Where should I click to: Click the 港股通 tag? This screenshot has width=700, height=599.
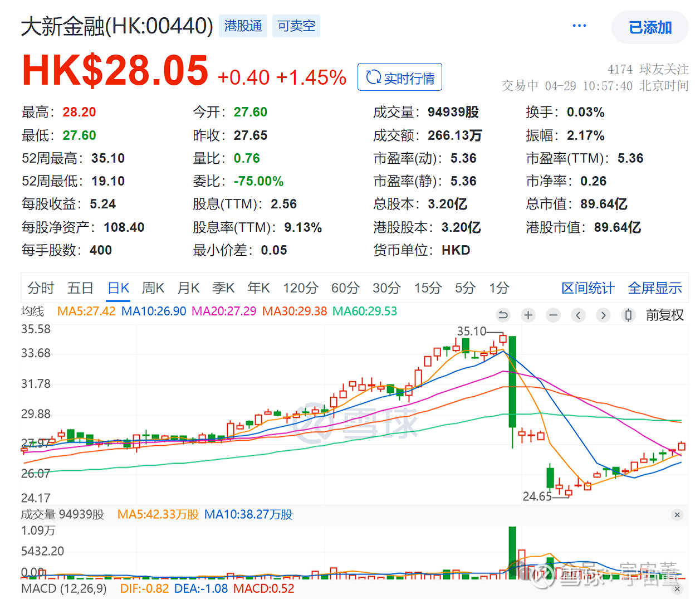[x=243, y=26]
